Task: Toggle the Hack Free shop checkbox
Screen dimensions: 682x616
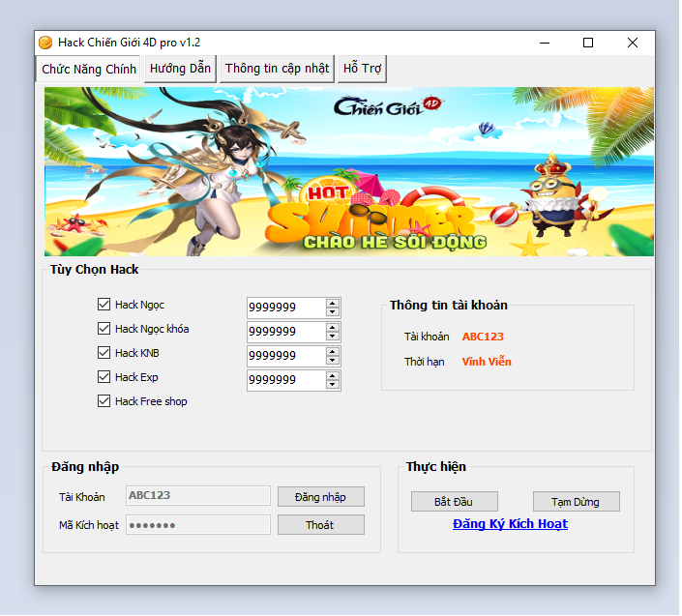Action: [104, 401]
